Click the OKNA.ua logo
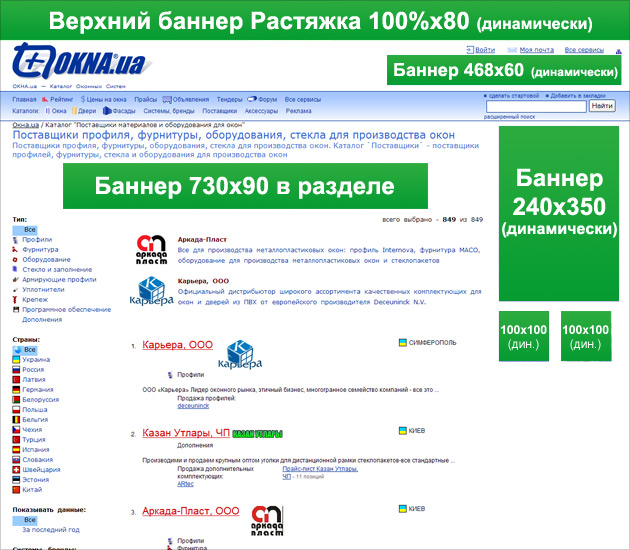 click(82, 62)
